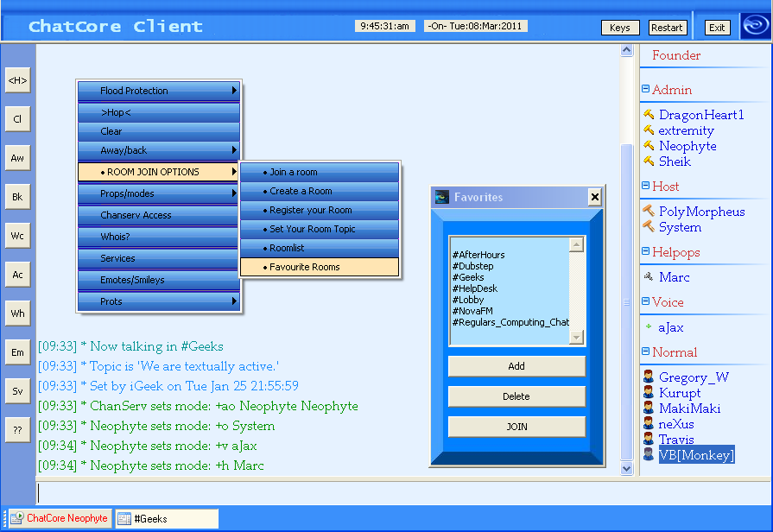Viewport: 773px width, 532px height.
Task: Collapse the Helpops user group
Action: [x=645, y=251]
